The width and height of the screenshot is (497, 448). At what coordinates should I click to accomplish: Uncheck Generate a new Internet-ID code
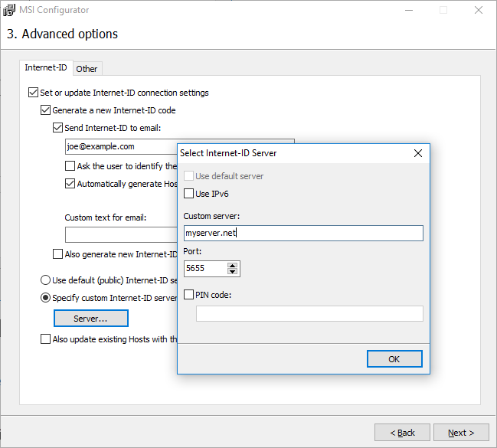pyautogui.click(x=45, y=110)
